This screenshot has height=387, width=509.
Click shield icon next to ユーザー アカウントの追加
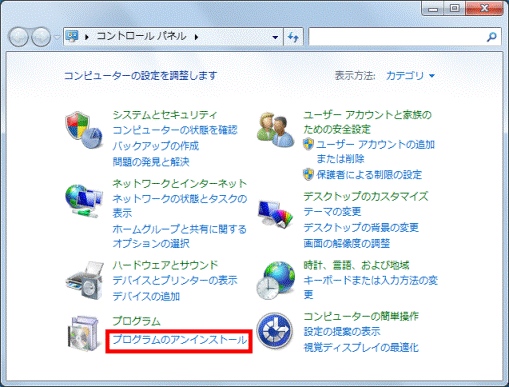[x=308, y=144]
